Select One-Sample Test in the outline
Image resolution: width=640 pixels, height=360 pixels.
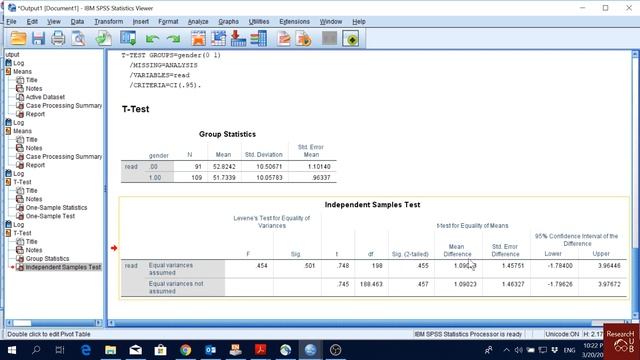tap(50, 216)
